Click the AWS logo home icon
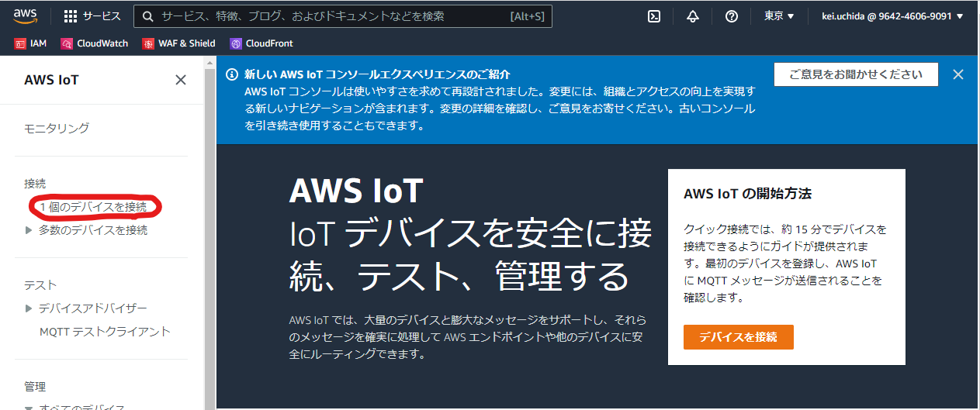The width and height of the screenshot is (980, 410). click(x=25, y=16)
